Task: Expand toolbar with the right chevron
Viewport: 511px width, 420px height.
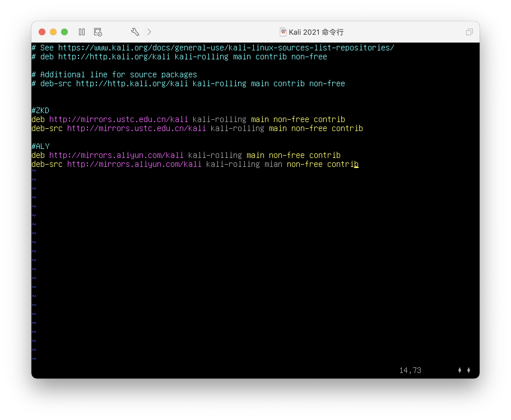Action: [149, 32]
